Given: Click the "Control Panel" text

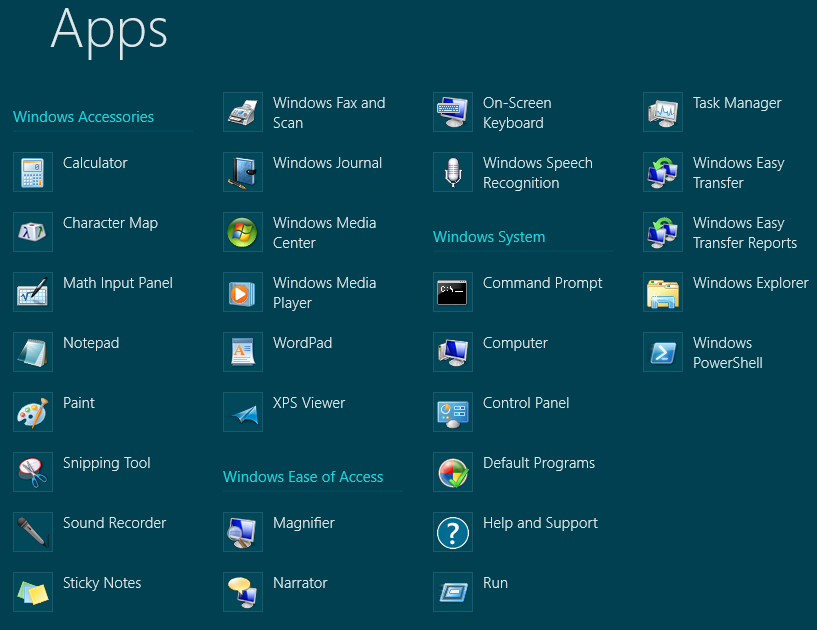Looking at the screenshot, I should coord(526,403).
